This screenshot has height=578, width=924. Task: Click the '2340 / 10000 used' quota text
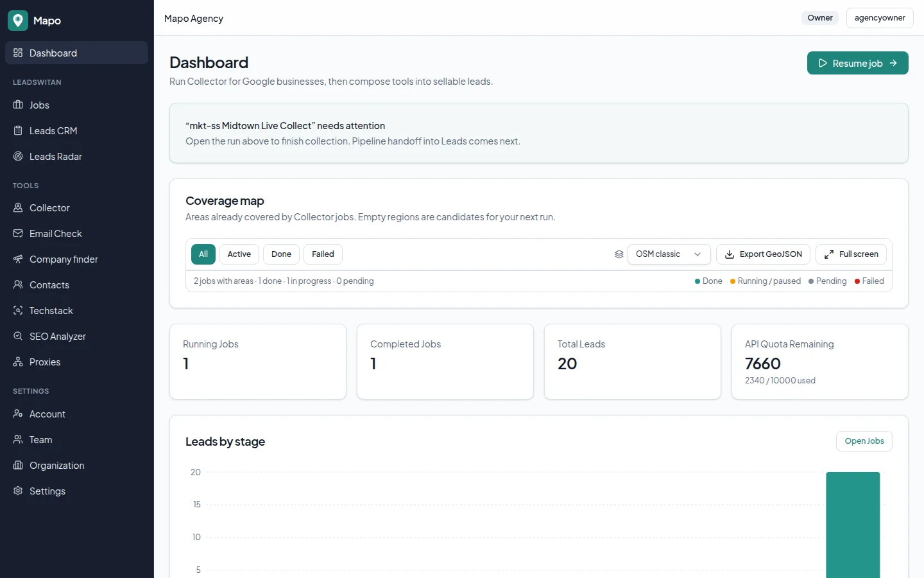pyautogui.click(x=780, y=380)
